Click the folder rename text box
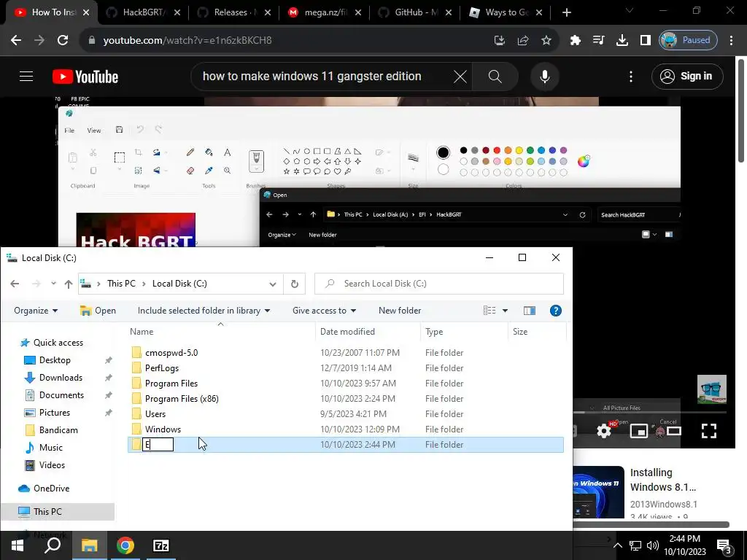The height and width of the screenshot is (560, 747). point(158,444)
